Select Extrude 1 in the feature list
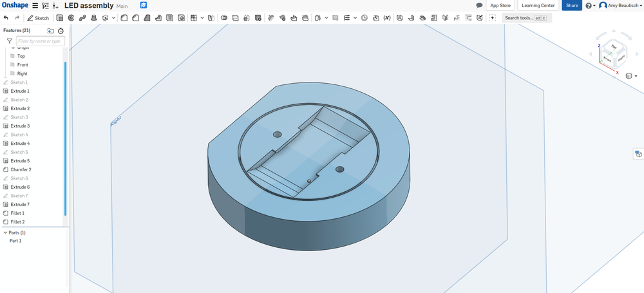 20,91
